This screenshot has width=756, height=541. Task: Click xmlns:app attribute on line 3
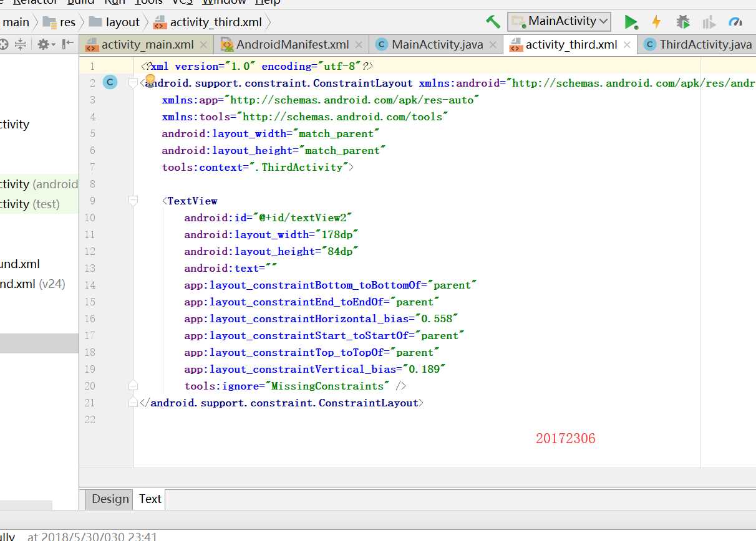[321, 100]
